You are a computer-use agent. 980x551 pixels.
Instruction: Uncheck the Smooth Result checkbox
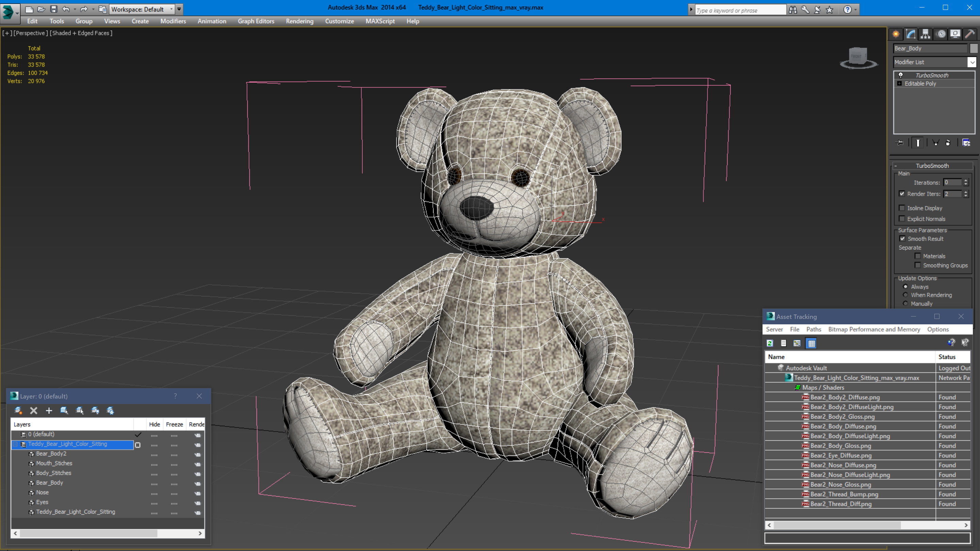tap(902, 239)
